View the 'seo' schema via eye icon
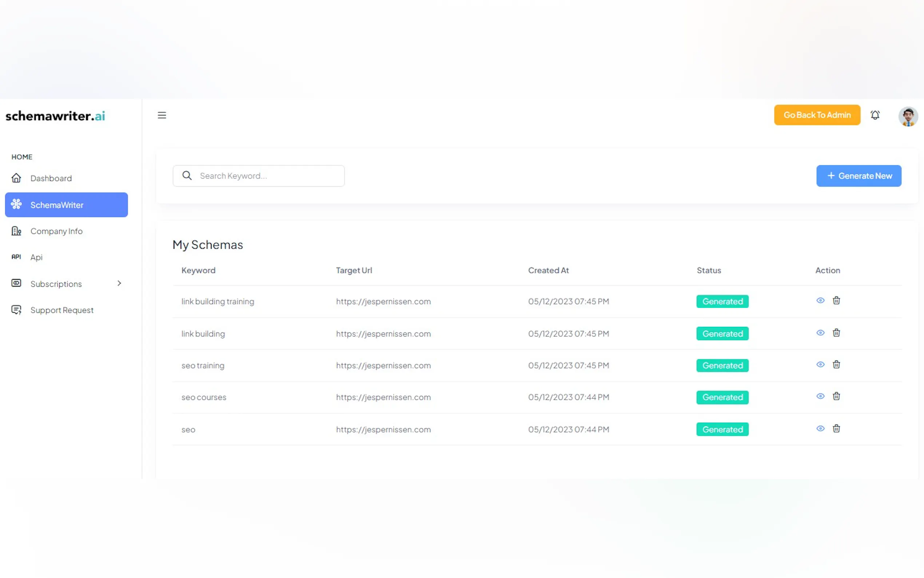Viewport: 924px width, 578px height. point(820,428)
